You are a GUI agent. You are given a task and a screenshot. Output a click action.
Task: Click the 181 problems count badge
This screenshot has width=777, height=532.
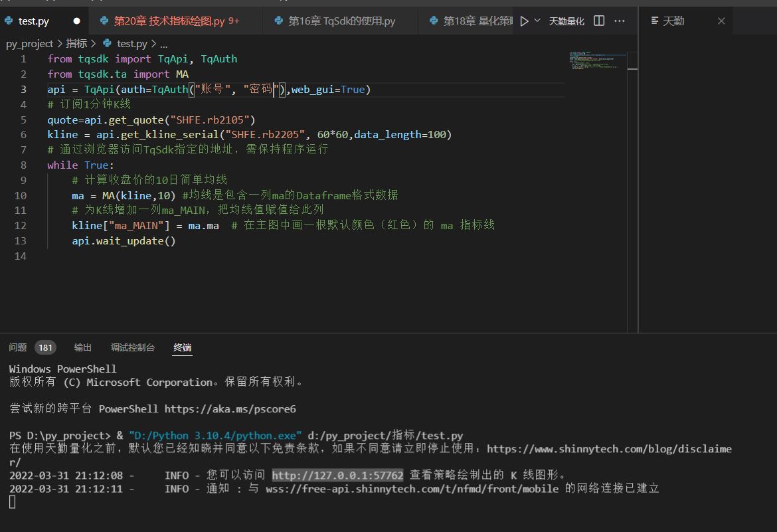click(46, 347)
